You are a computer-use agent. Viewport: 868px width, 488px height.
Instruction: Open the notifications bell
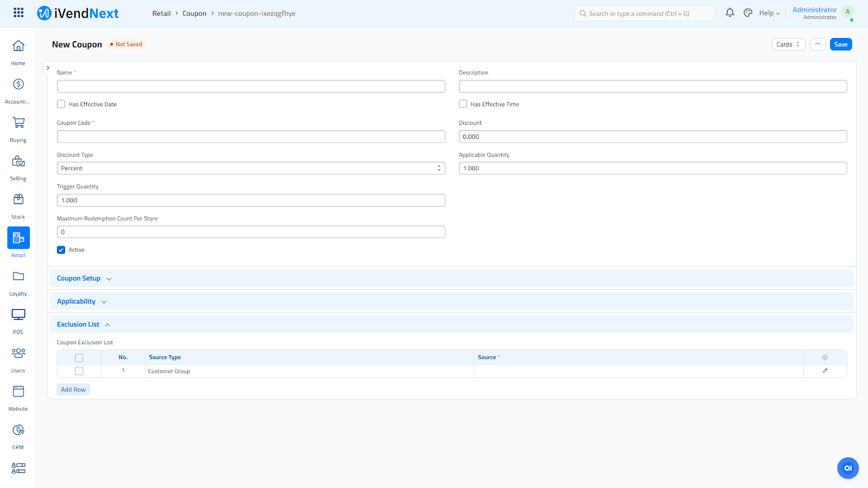click(x=730, y=13)
